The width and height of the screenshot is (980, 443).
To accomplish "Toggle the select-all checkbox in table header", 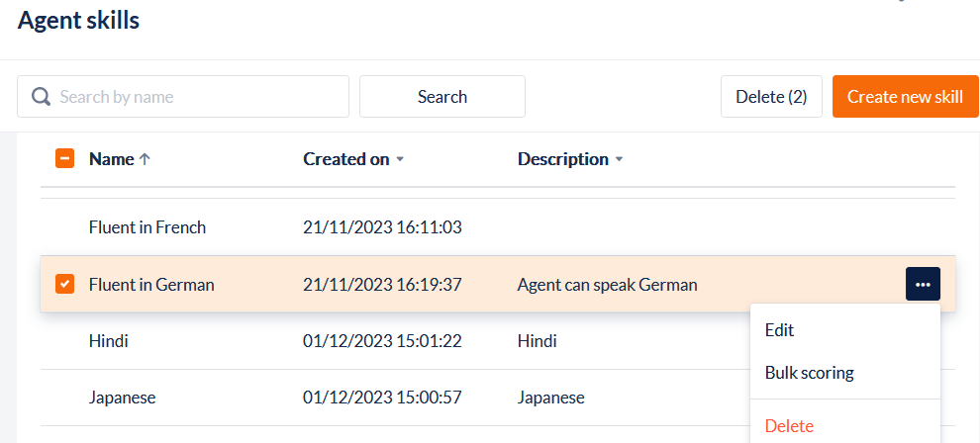I will pos(64,158).
